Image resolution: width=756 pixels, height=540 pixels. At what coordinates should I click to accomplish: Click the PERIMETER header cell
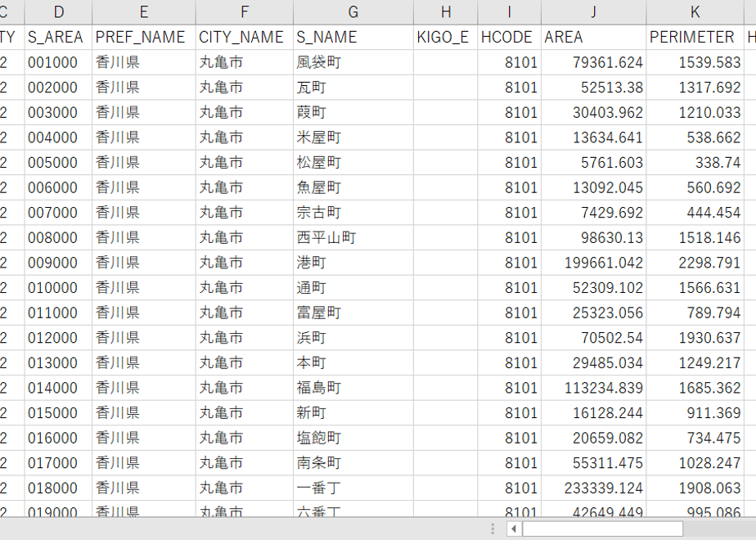(x=695, y=37)
